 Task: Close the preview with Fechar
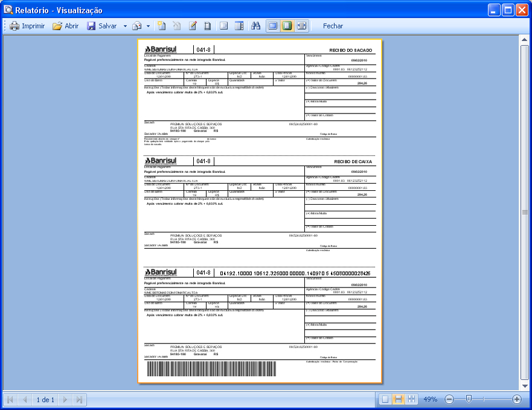pyautogui.click(x=333, y=26)
